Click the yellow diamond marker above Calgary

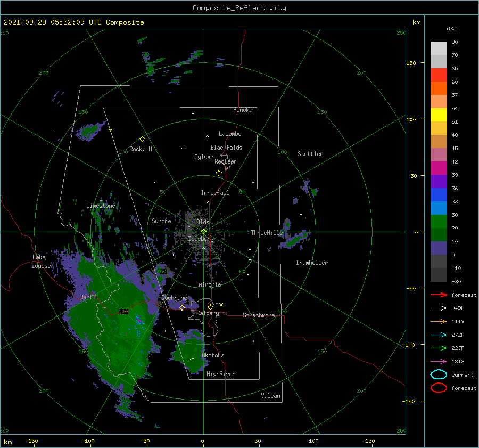(210, 307)
